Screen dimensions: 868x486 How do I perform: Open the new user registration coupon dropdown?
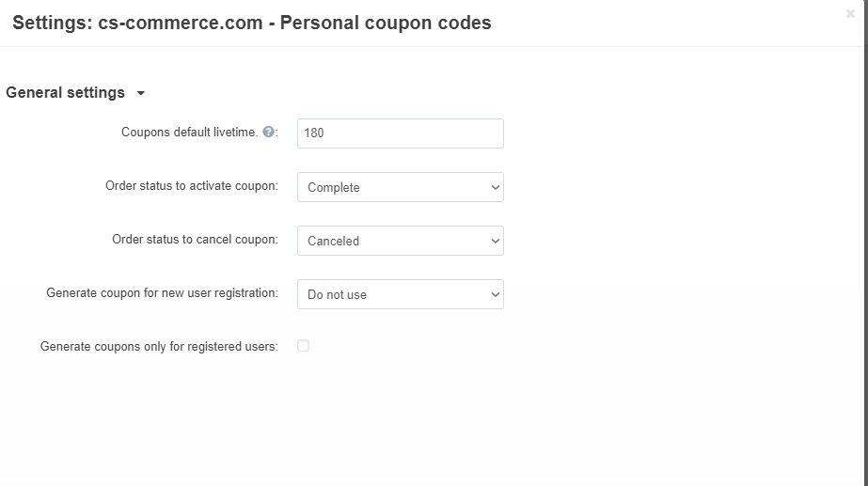click(400, 294)
